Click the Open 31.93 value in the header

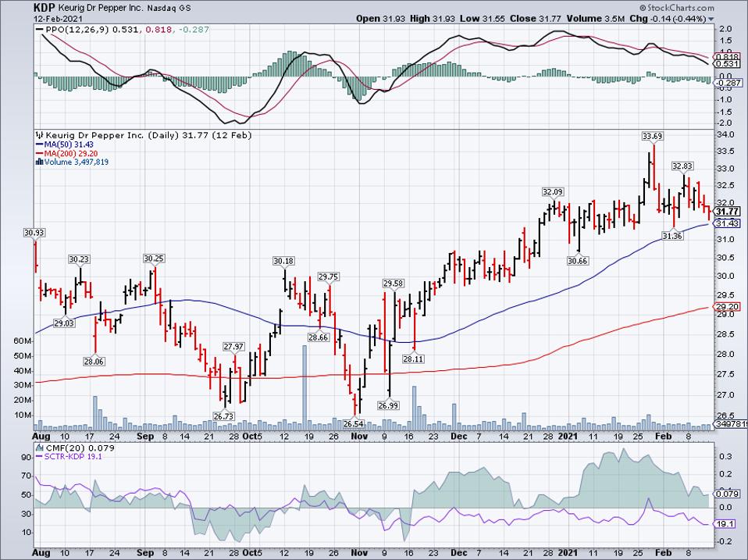coord(381,19)
